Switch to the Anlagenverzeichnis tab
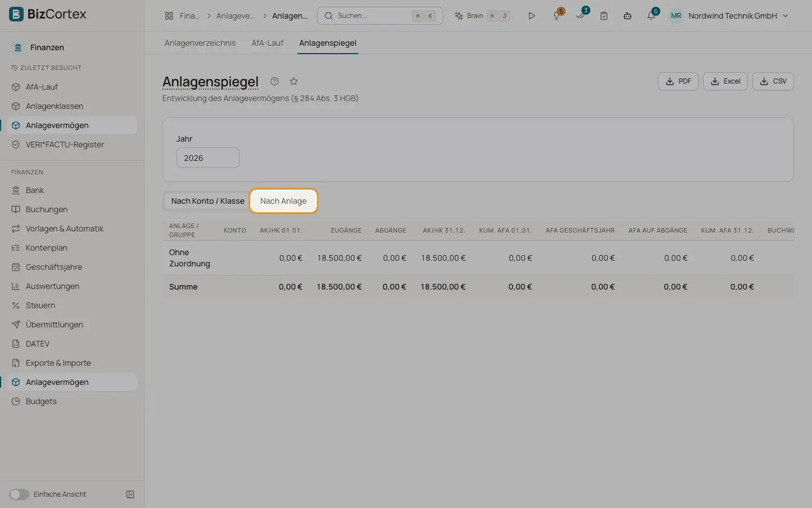This screenshot has height=508, width=812. (x=200, y=43)
